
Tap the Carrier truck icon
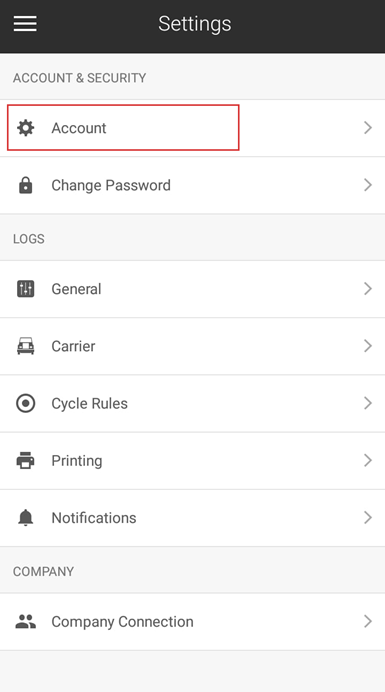coord(25,346)
